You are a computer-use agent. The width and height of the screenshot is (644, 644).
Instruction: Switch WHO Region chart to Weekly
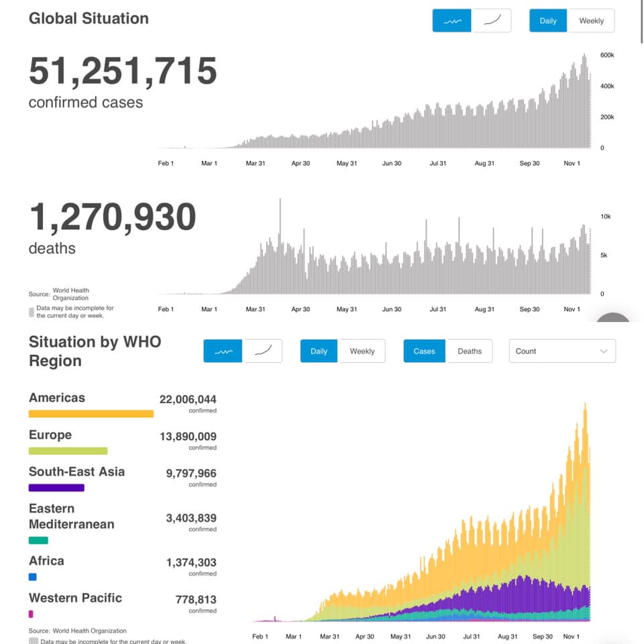pos(362,351)
